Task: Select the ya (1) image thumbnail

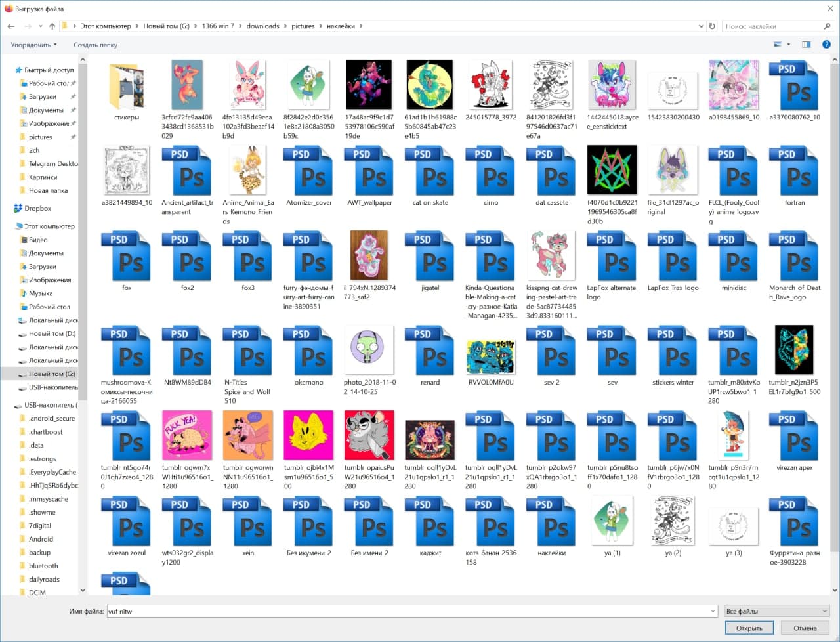Action: tap(612, 521)
